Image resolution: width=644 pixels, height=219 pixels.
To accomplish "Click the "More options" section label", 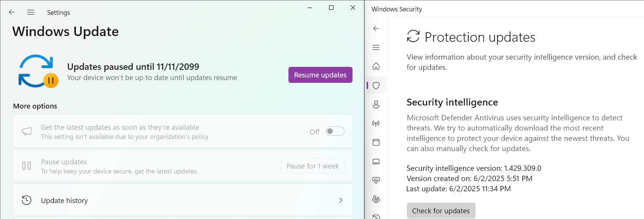I will [x=35, y=106].
